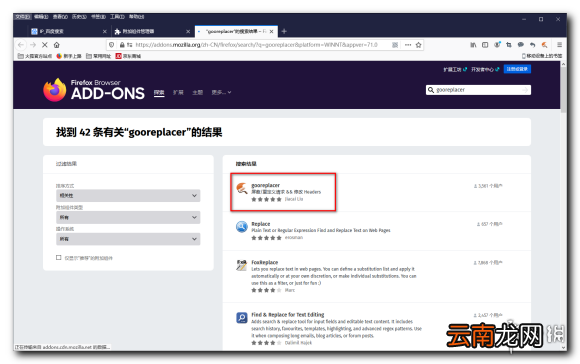Switch to the first IP search tab
Screen dimensions: 580x364
[69, 31]
